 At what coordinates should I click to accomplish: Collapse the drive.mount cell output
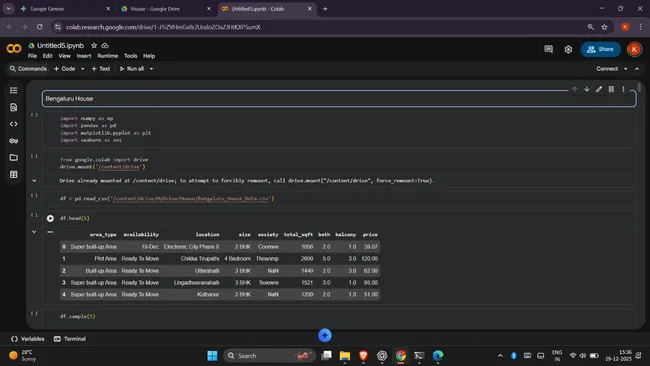[x=34, y=181]
